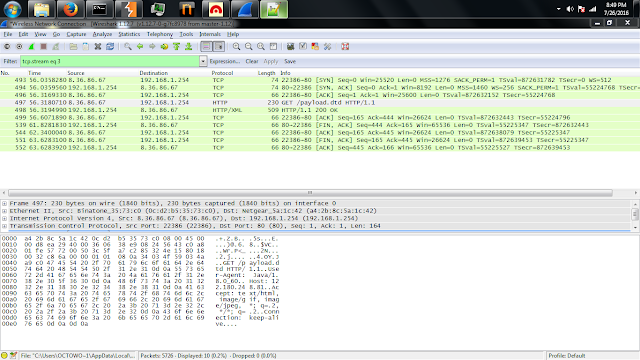
Task: Click the Profile: Default status entry
Action: 567,356
